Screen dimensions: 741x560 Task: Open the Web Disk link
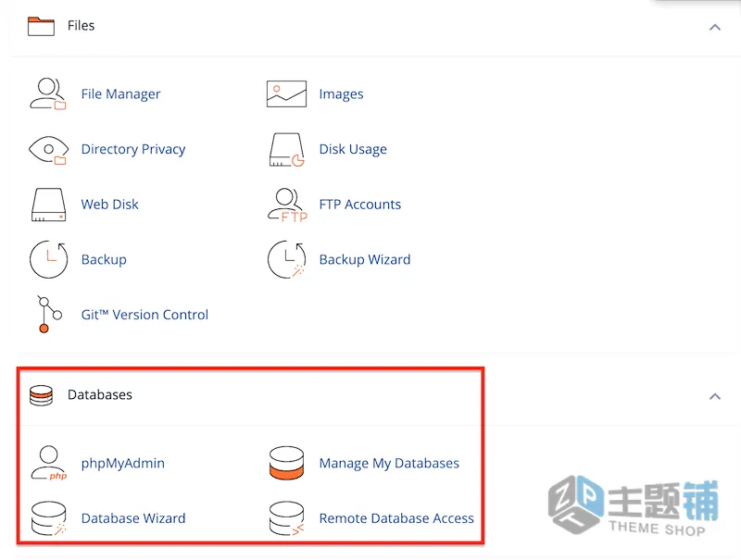(109, 204)
